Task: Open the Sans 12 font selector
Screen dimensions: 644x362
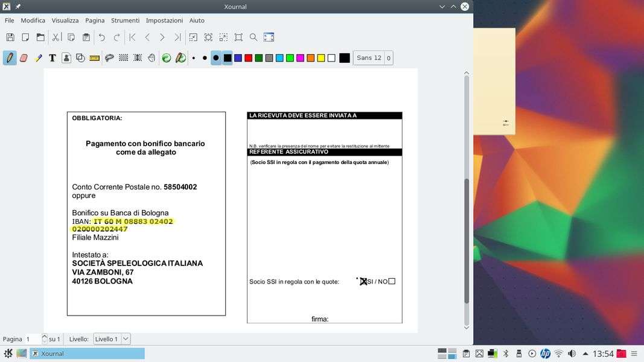Action: (369, 58)
